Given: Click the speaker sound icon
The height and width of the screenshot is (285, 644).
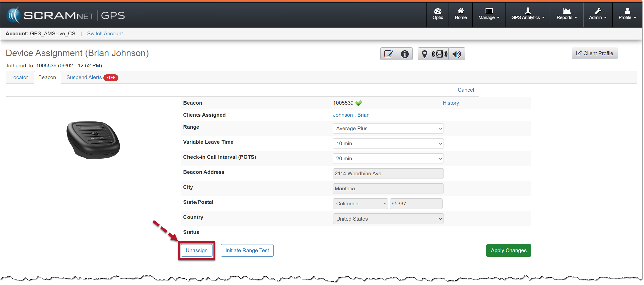Looking at the screenshot, I should pyautogui.click(x=457, y=54).
